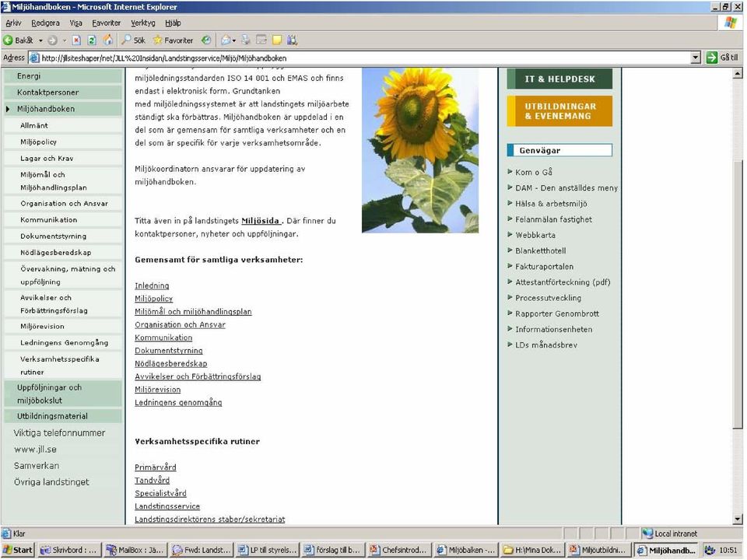This screenshot has width=747, height=560.
Task: Collapse Miljöhandboken arrow in the sidebar
Action: point(8,109)
